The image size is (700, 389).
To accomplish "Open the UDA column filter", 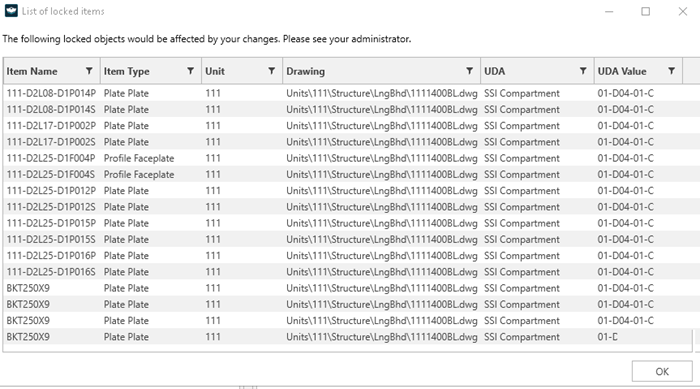I will click(x=583, y=71).
